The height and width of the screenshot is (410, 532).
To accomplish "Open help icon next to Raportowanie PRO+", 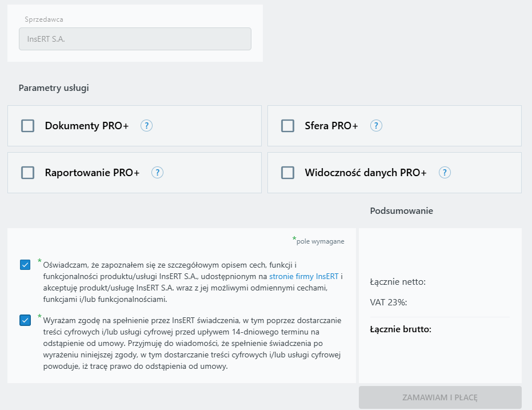I will pyautogui.click(x=158, y=173).
